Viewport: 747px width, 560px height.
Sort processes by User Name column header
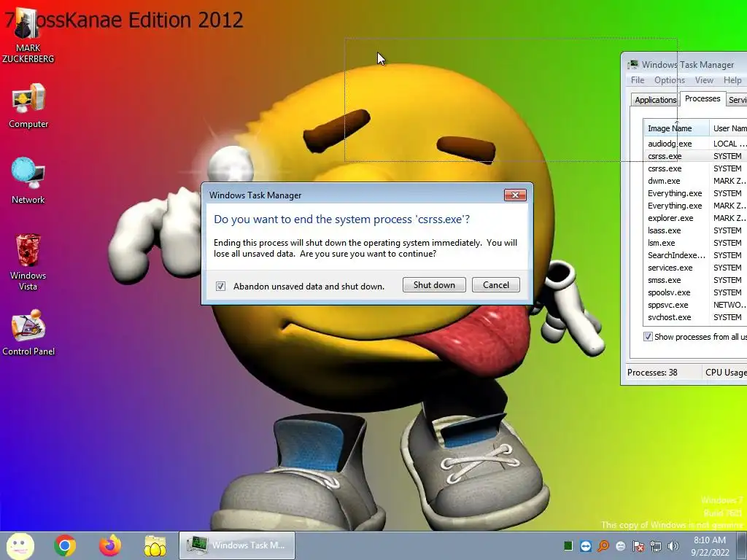(729, 128)
